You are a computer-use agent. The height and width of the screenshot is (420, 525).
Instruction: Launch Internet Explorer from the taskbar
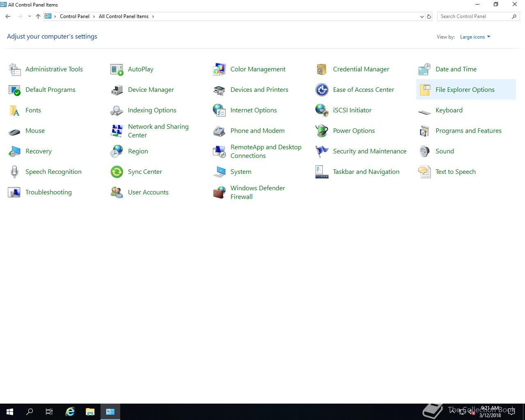[x=70, y=412]
